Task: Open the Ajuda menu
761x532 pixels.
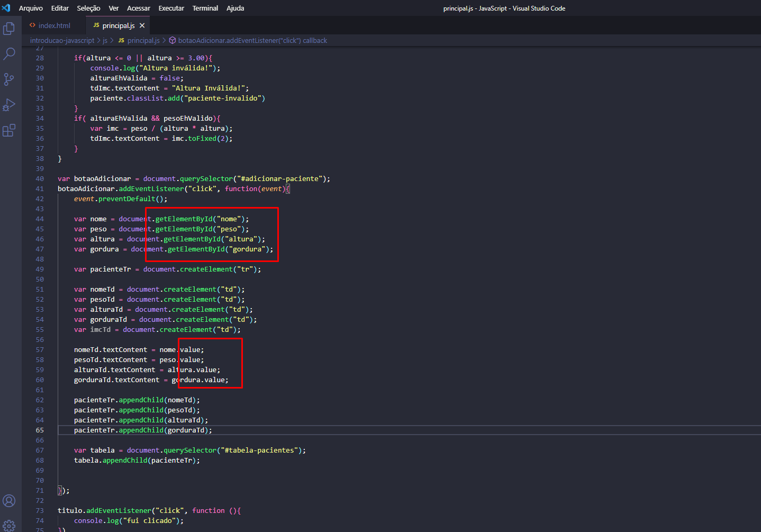Action: (x=235, y=8)
